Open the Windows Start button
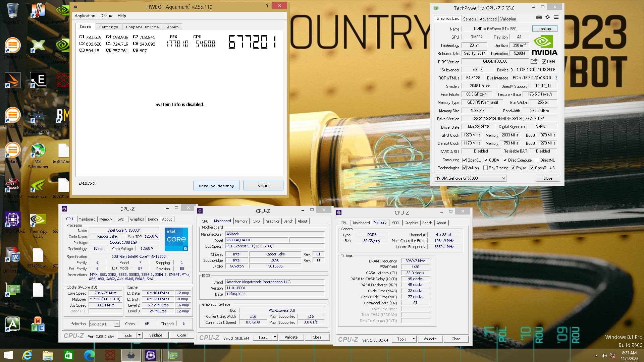The width and height of the screenshot is (644, 362). [8, 355]
